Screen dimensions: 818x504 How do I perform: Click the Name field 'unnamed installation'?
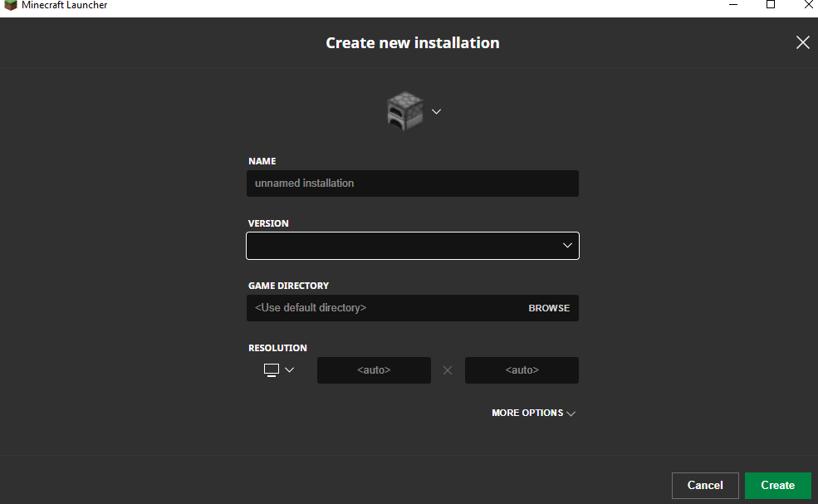pyautogui.click(x=412, y=183)
